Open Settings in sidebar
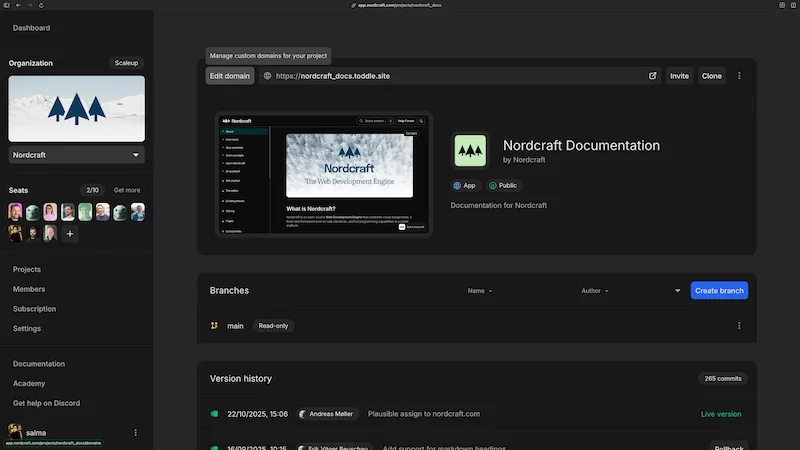This screenshot has width=800, height=450. point(27,329)
